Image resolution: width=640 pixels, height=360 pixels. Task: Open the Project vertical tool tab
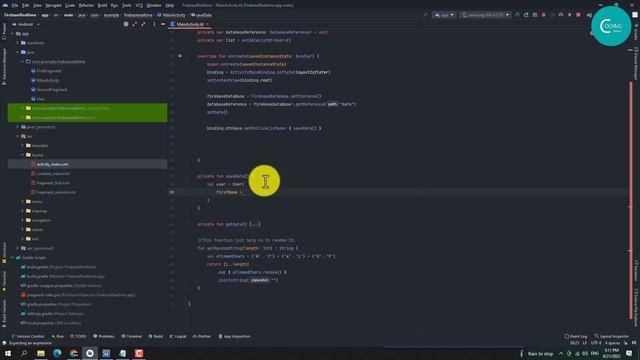point(4,31)
